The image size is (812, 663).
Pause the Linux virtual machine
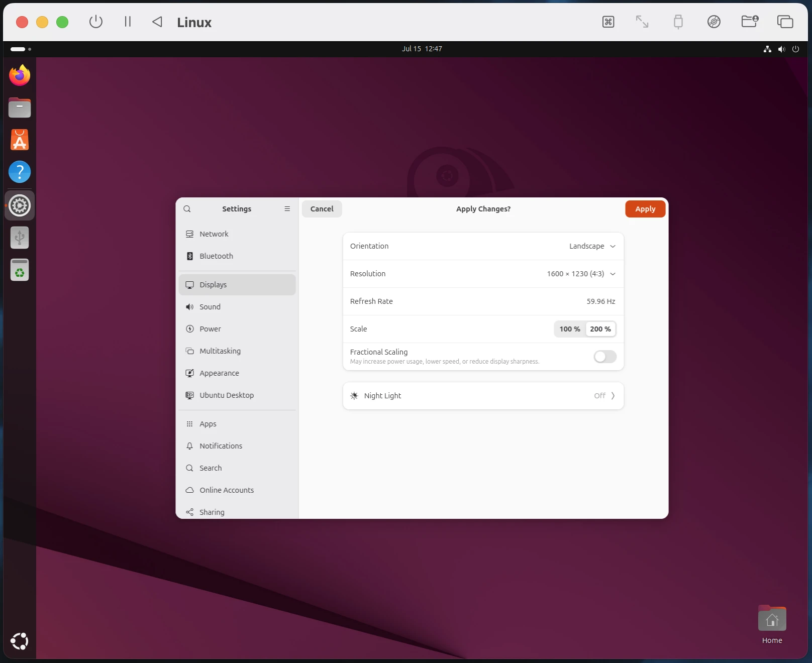[x=128, y=22]
